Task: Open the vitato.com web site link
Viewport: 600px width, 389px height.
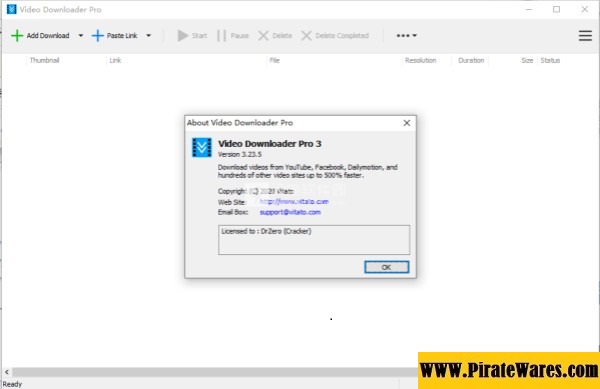Action: tap(294, 202)
